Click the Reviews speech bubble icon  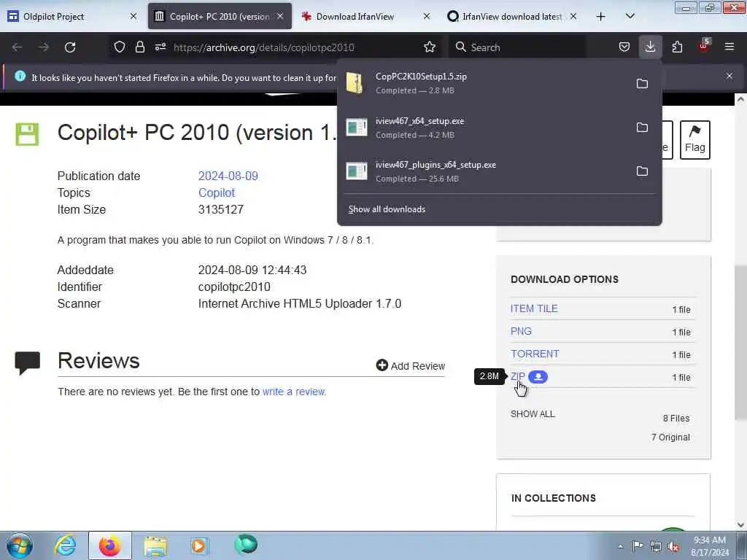click(27, 363)
